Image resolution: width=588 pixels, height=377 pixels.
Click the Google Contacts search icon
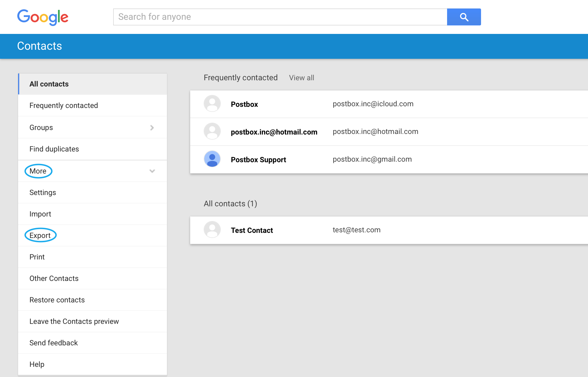click(464, 17)
